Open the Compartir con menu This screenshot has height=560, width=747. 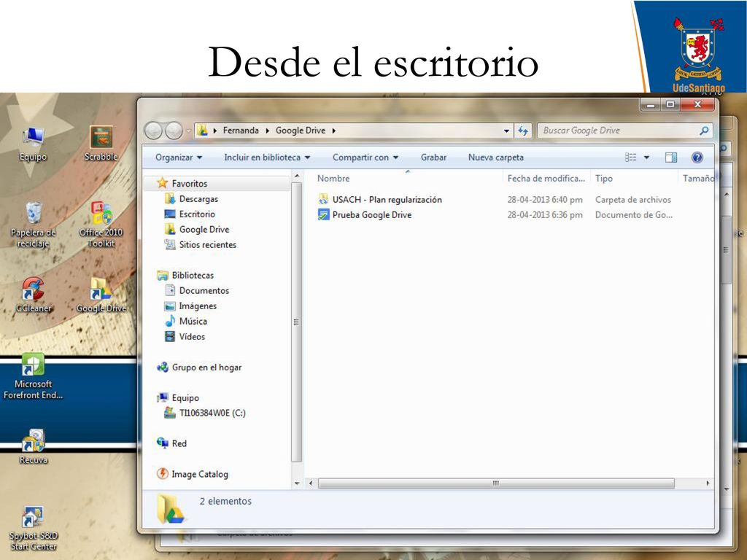tap(365, 157)
